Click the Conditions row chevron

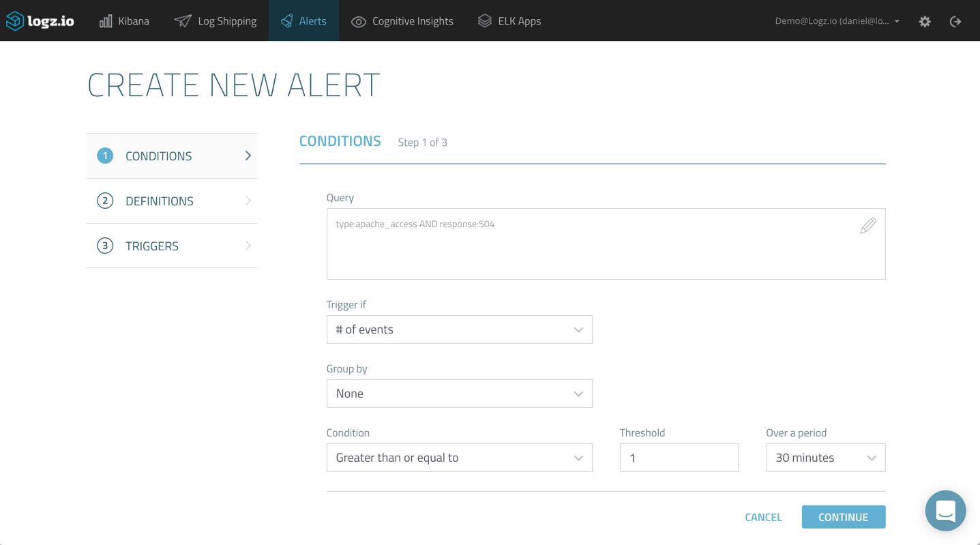click(x=248, y=156)
